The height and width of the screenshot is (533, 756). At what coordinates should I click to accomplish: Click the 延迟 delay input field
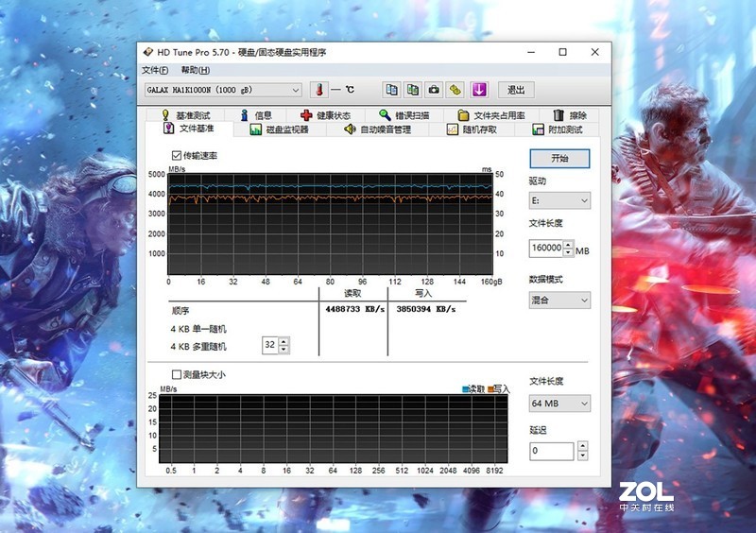click(x=552, y=451)
